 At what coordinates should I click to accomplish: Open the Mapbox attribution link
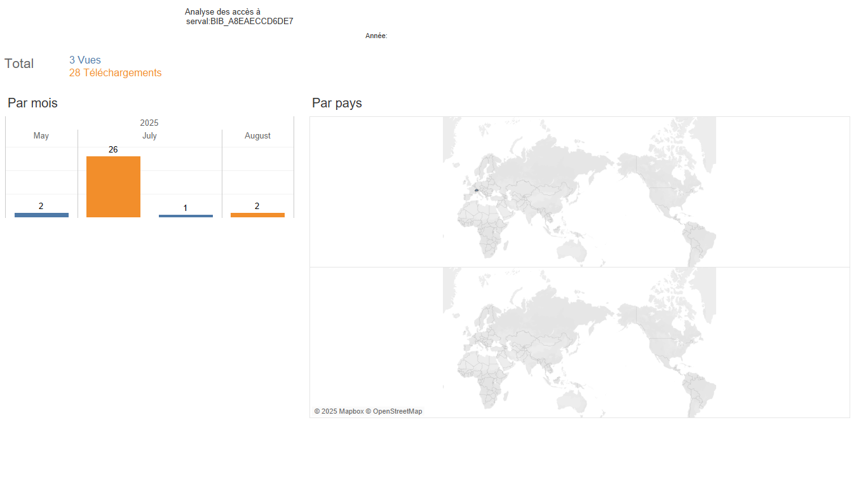pyautogui.click(x=339, y=412)
